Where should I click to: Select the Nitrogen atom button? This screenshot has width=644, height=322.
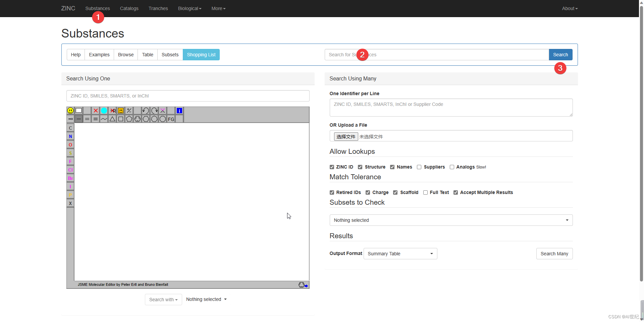point(70,136)
